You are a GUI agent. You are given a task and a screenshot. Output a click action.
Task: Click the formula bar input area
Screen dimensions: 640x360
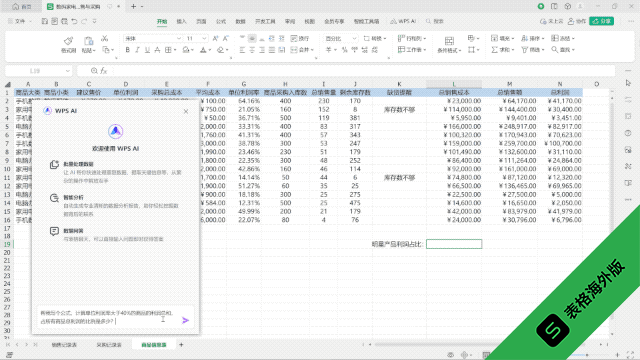[x=363, y=71]
